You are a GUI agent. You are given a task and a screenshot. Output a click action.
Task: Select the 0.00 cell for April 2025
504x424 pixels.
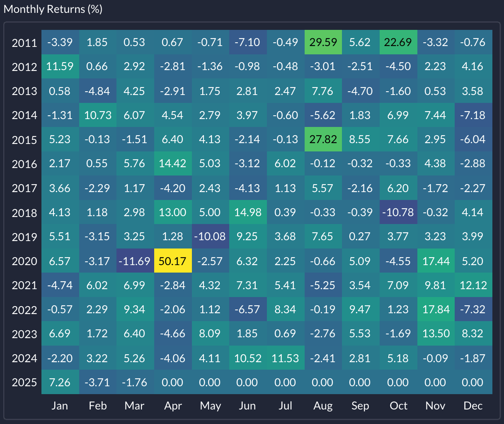coord(172,382)
